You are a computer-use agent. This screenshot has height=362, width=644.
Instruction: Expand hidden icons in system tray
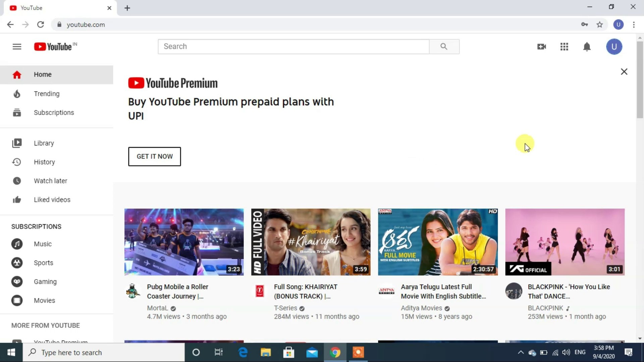[521, 352]
